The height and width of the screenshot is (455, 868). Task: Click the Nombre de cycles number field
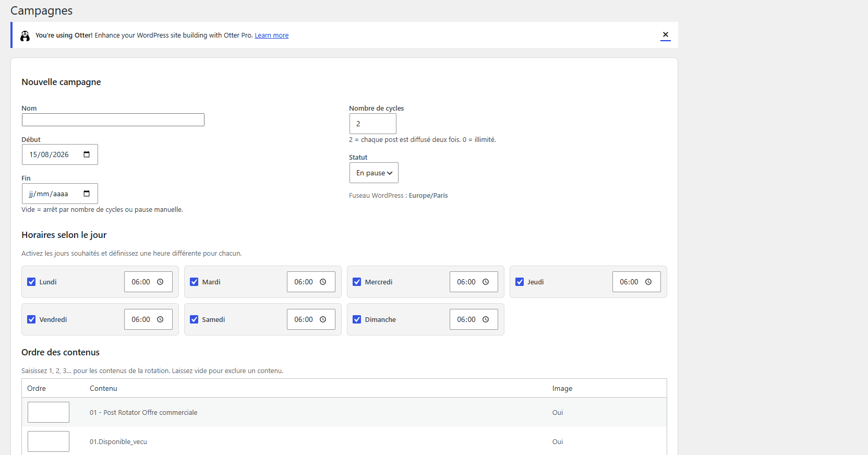373,124
